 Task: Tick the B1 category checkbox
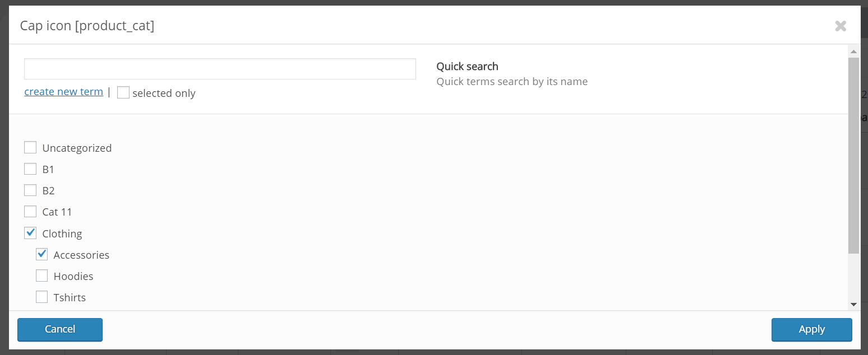click(30, 169)
